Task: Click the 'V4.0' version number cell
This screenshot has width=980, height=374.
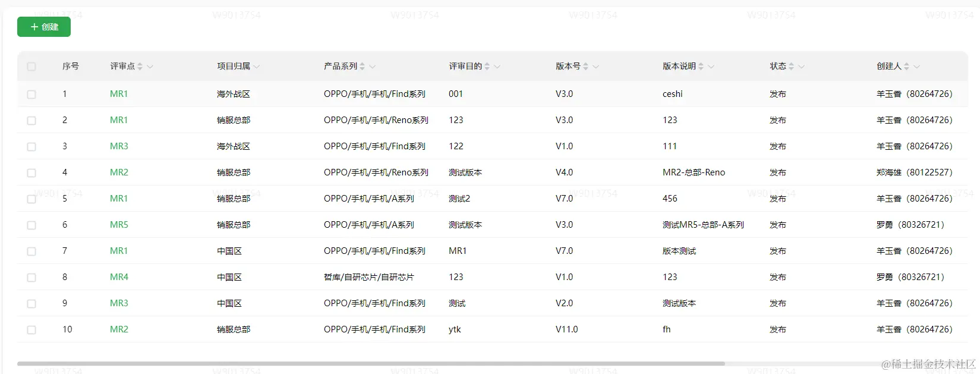Action: (565, 172)
